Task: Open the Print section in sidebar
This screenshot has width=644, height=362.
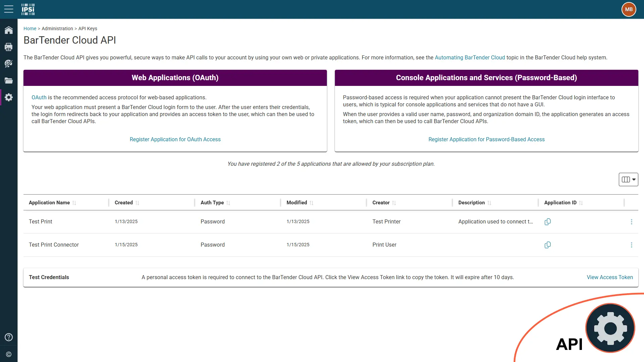Action: coord(9,47)
